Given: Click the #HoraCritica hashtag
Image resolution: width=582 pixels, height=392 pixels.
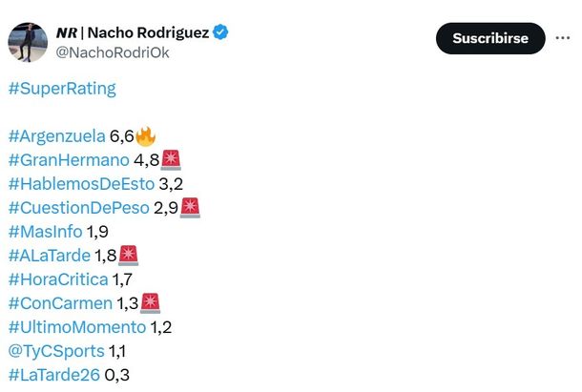Looking at the screenshot, I should 57,279.
